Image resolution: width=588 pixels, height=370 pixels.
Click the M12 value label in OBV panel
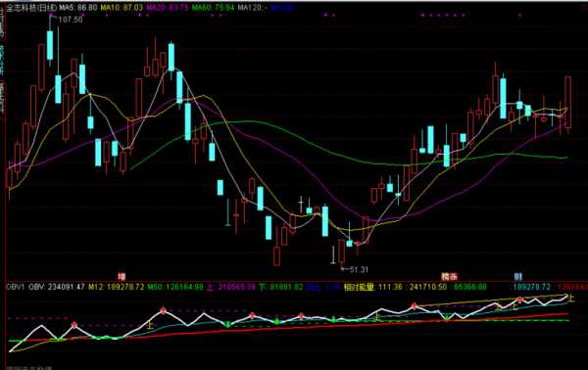117,287
